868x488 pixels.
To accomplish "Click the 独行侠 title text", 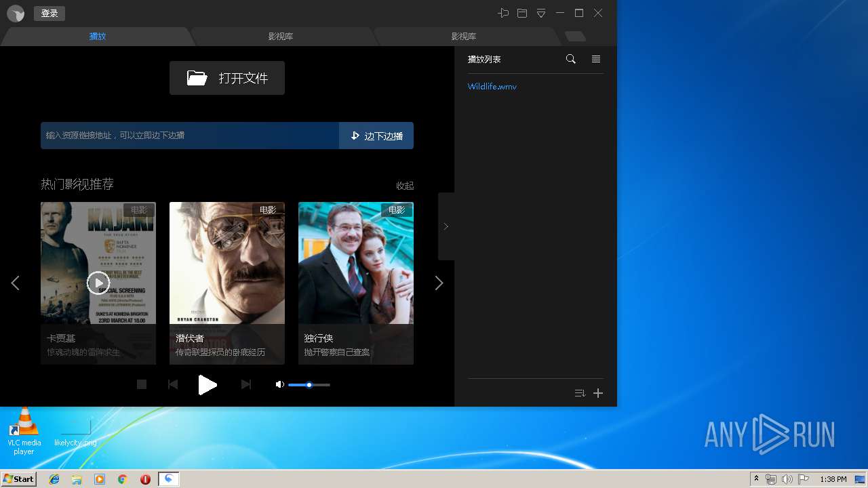I will click(x=319, y=338).
